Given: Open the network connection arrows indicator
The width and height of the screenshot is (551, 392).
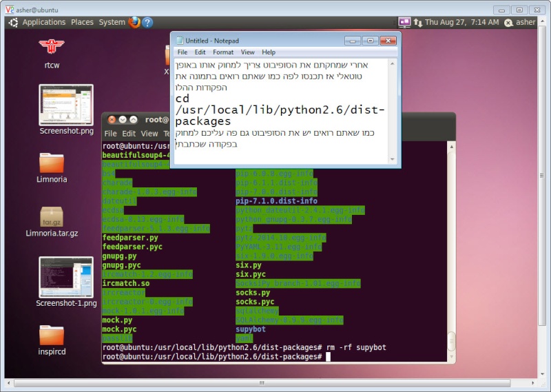Looking at the screenshot, I should (x=417, y=23).
